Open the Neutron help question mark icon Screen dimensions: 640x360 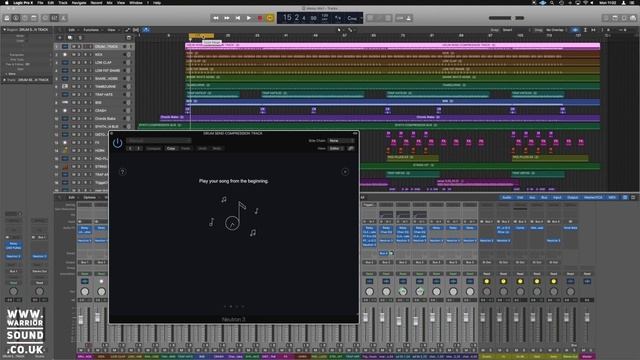(x=122, y=172)
